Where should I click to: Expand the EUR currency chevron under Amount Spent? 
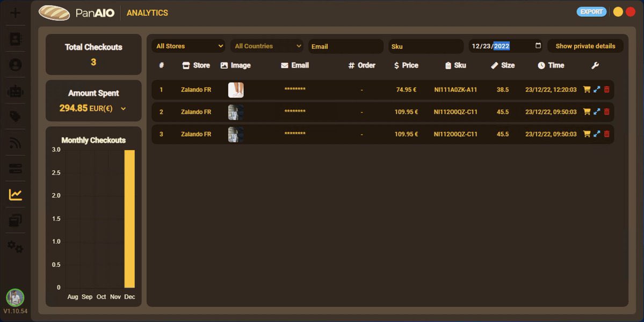click(x=123, y=109)
